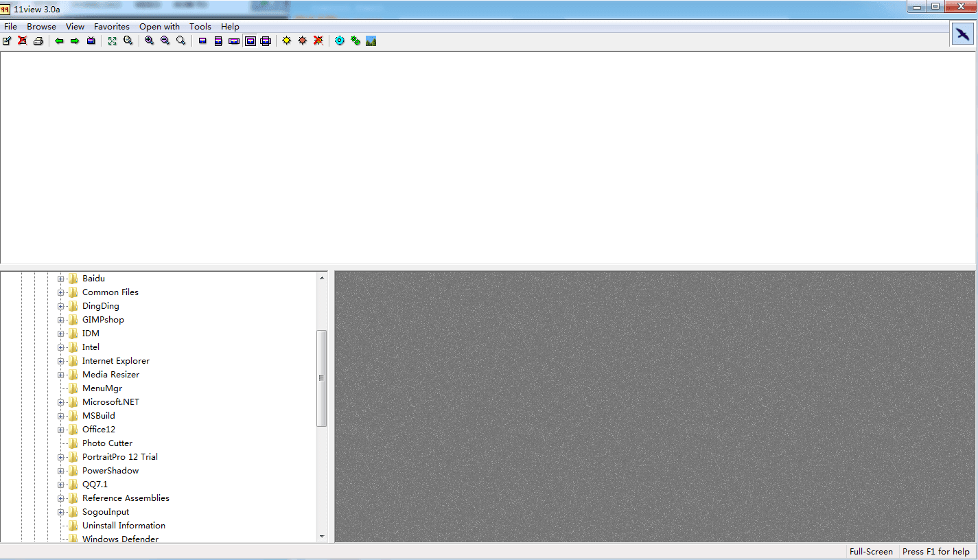Screen dimensions: 978x560
Task: Start slideshow with the TV icon
Action: coord(91,41)
